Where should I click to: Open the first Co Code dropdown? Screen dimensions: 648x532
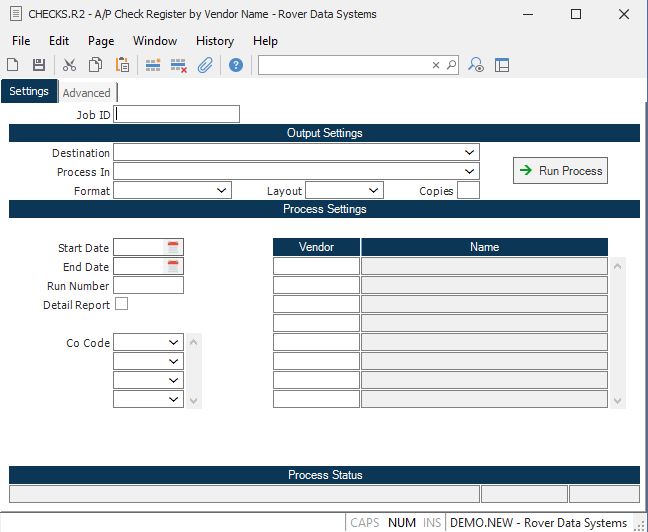pyautogui.click(x=174, y=342)
